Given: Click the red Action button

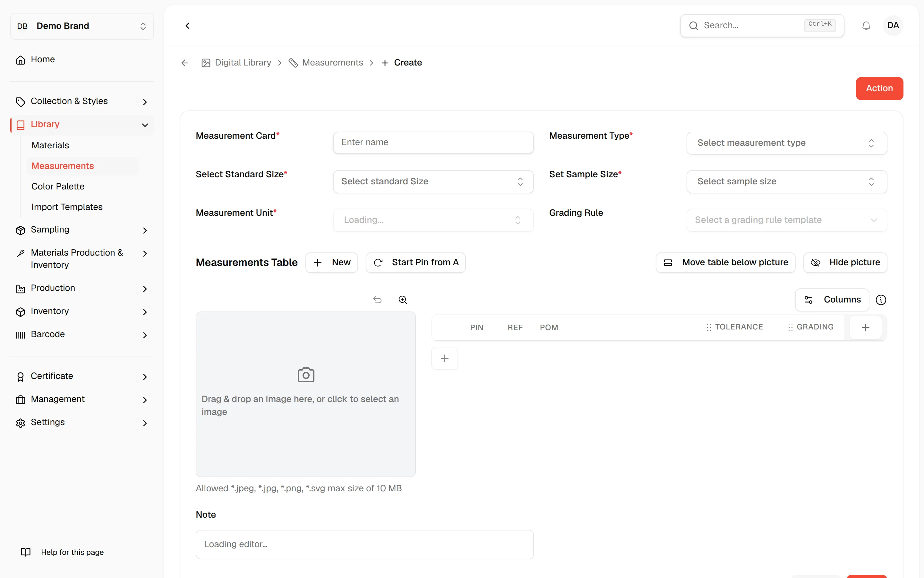Looking at the screenshot, I should (879, 88).
